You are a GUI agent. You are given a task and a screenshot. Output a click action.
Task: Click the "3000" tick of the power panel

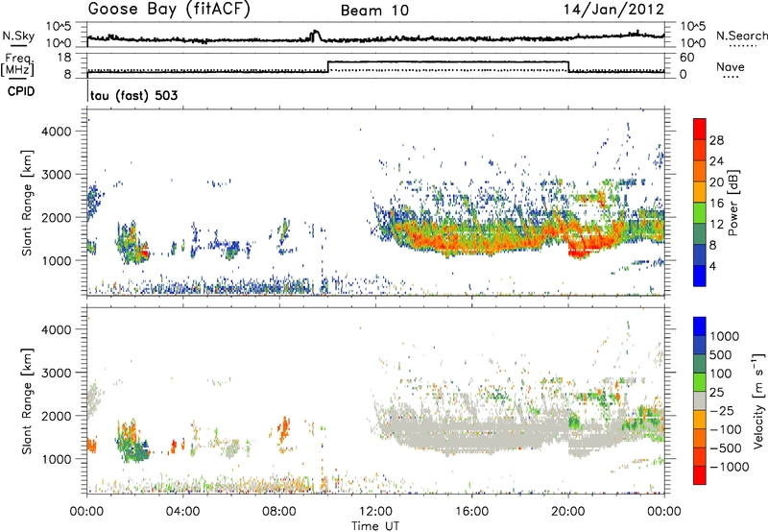tap(57, 175)
